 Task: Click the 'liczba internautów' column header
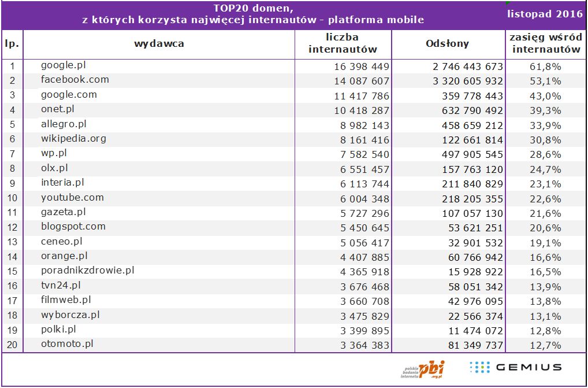pos(343,43)
